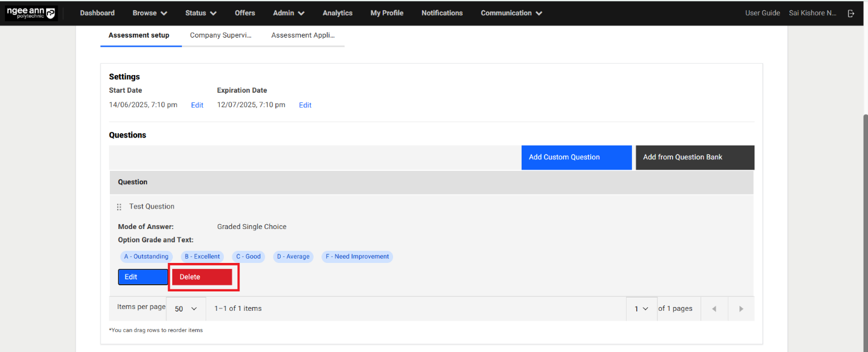Switch to the Assessment Application tab
This screenshot has height=352, width=868.
[303, 35]
